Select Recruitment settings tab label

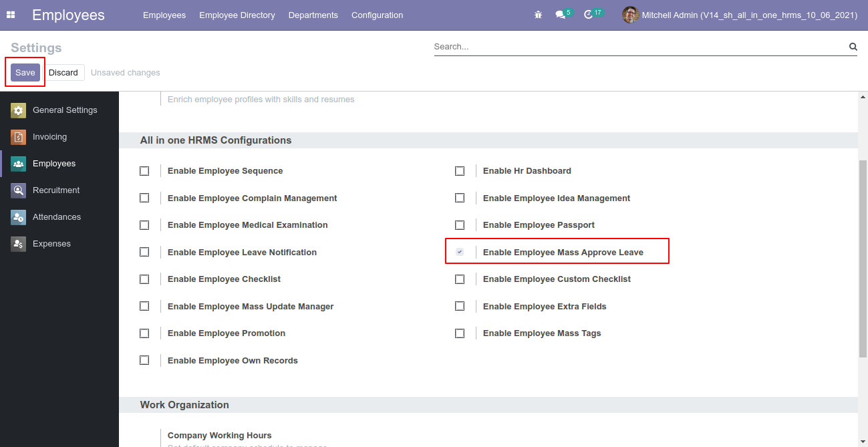coord(56,190)
